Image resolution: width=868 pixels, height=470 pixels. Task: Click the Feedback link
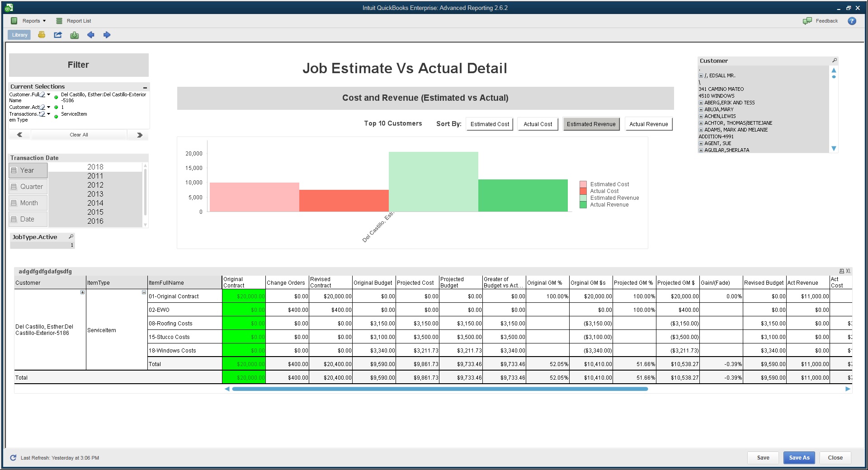[827, 21]
